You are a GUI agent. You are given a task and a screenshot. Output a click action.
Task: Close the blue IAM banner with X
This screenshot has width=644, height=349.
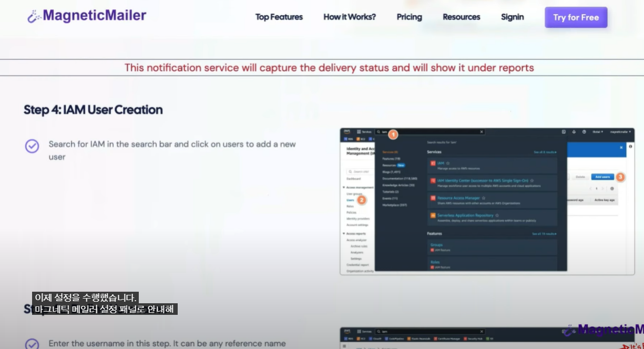(x=621, y=147)
